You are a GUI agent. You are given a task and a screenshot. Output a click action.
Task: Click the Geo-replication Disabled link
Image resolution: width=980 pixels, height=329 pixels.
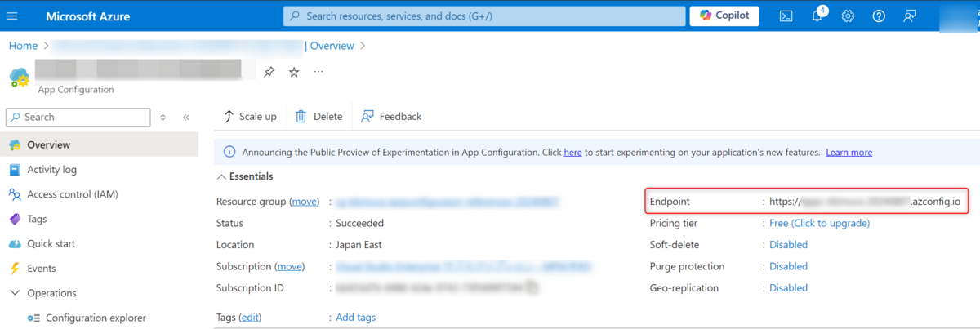788,287
